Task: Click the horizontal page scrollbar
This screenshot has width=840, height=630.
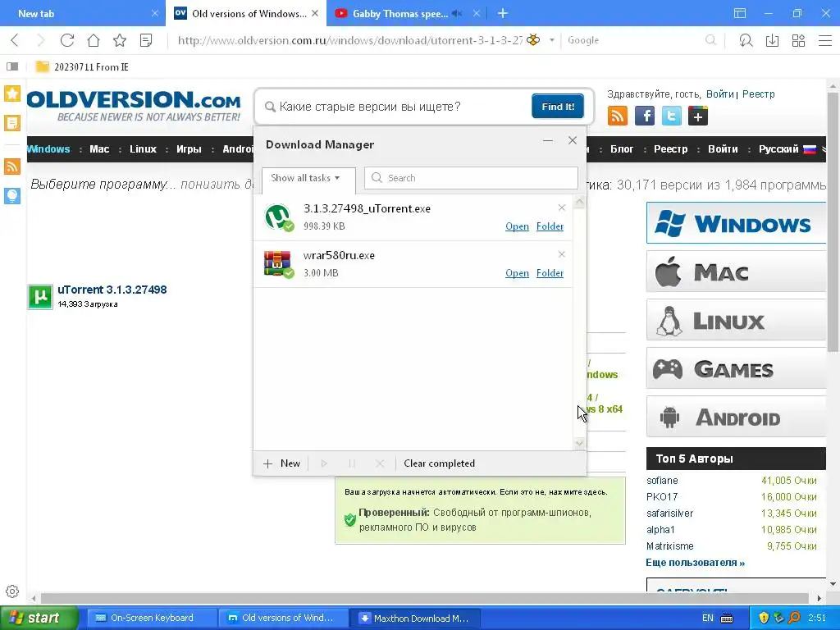Action: [x=423, y=598]
